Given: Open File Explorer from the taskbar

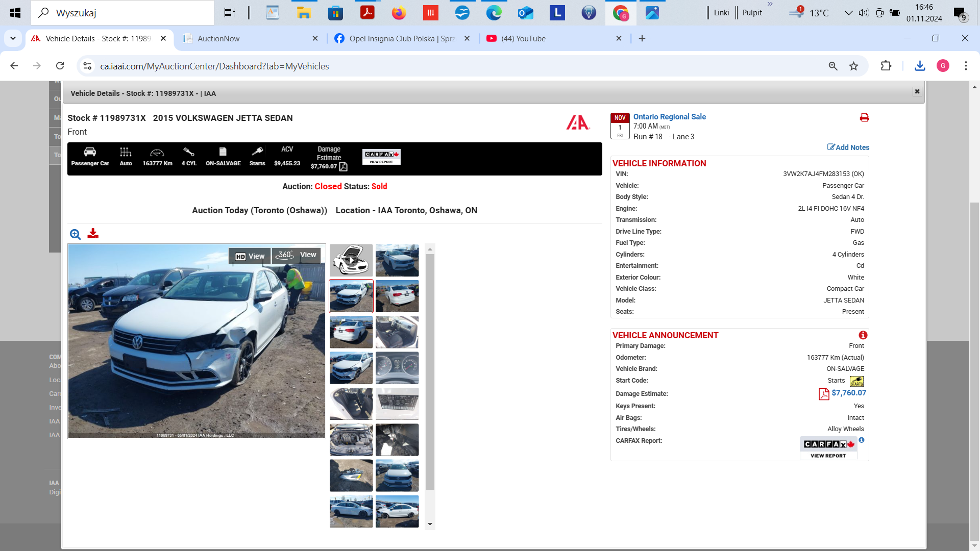Looking at the screenshot, I should (304, 13).
